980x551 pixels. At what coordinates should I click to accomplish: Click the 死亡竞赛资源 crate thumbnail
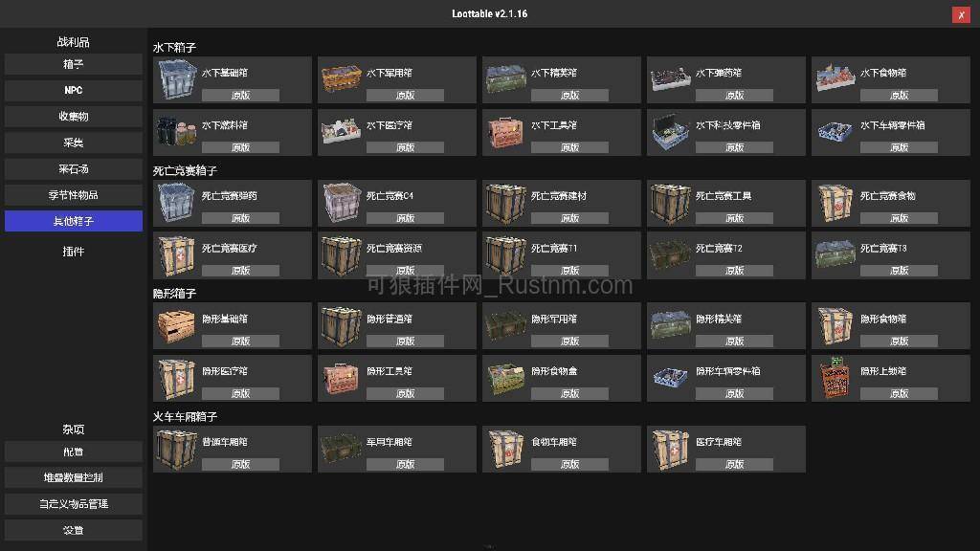pos(342,254)
